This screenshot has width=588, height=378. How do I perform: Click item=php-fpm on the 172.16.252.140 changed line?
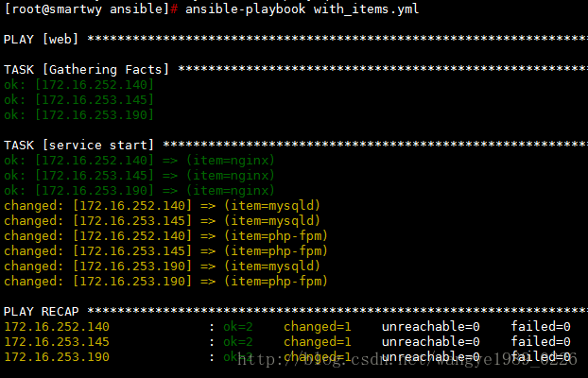(275, 235)
